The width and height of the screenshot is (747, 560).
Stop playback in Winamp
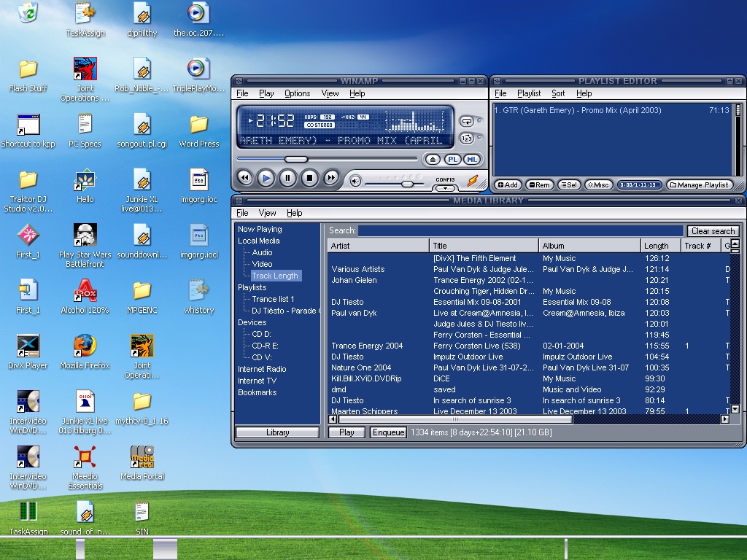pos(309,178)
